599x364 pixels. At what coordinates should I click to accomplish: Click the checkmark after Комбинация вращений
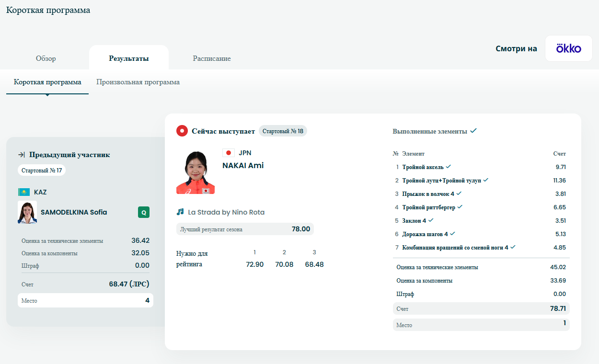[x=513, y=247]
